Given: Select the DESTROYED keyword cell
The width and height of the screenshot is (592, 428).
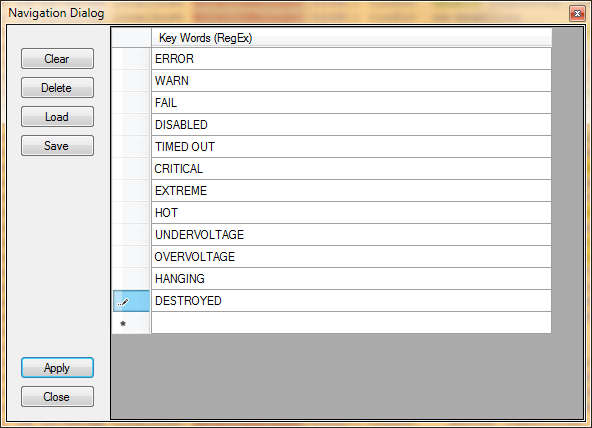Looking at the screenshot, I should click(x=351, y=301).
